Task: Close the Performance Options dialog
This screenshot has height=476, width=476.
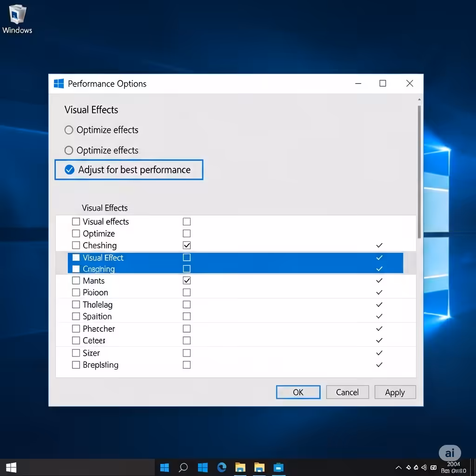Action: point(410,84)
